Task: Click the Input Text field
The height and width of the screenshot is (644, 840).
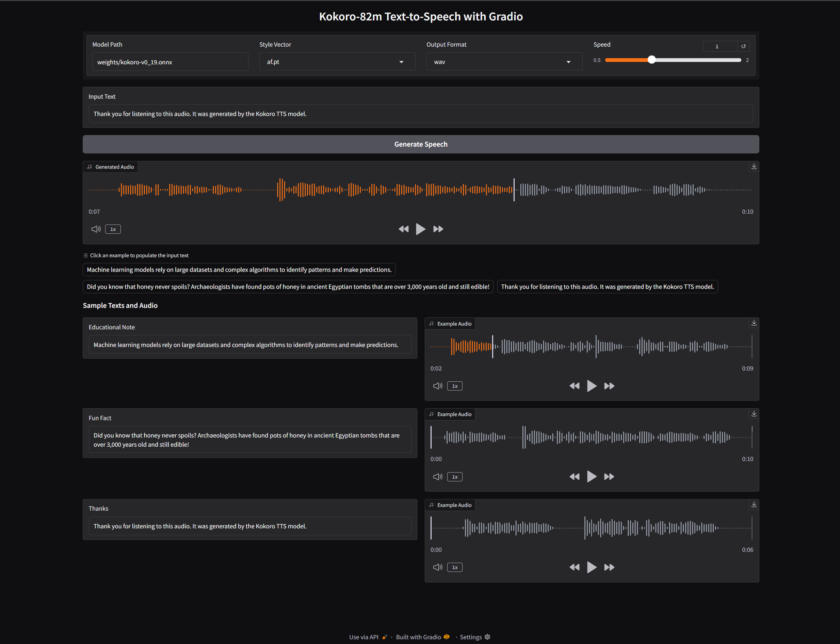Action: [421, 114]
